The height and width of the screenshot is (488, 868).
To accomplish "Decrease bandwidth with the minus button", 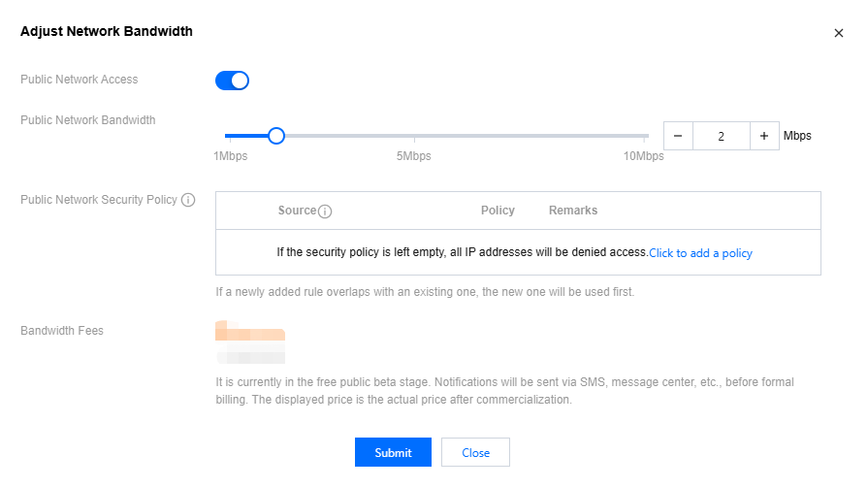I will 678,136.
